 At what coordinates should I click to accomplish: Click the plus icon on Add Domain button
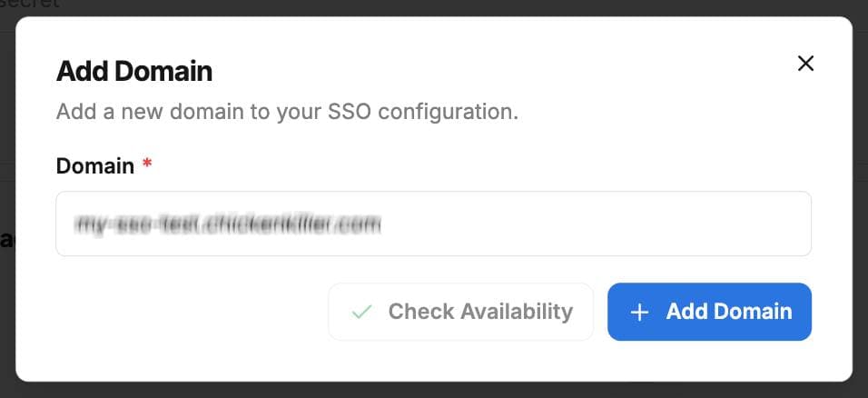pyautogui.click(x=640, y=312)
